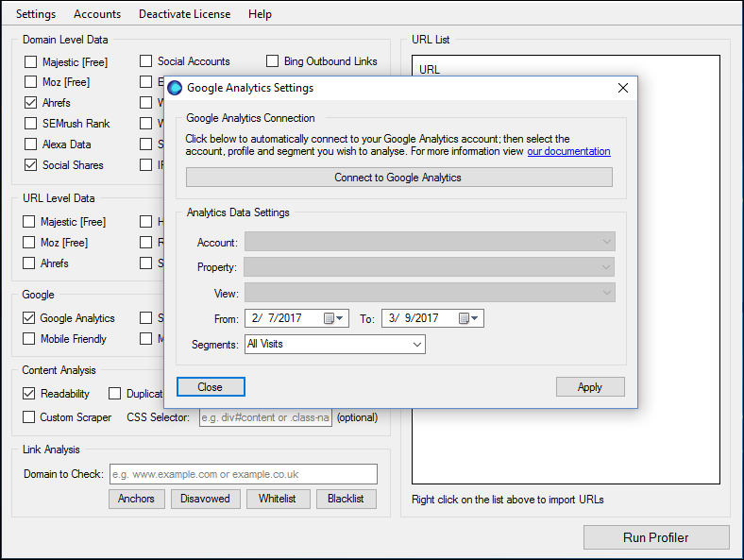
Task: Click the Google Analytics Settings dialog icon
Action: (175, 88)
